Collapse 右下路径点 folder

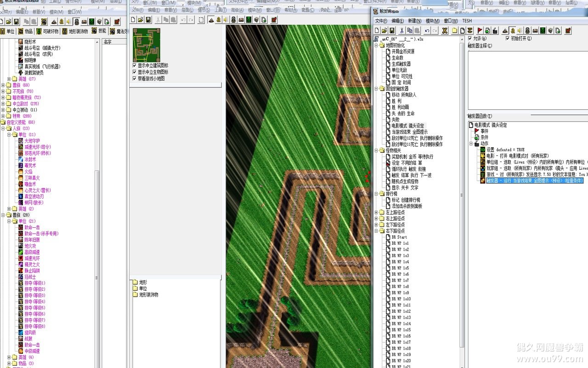[x=376, y=231]
